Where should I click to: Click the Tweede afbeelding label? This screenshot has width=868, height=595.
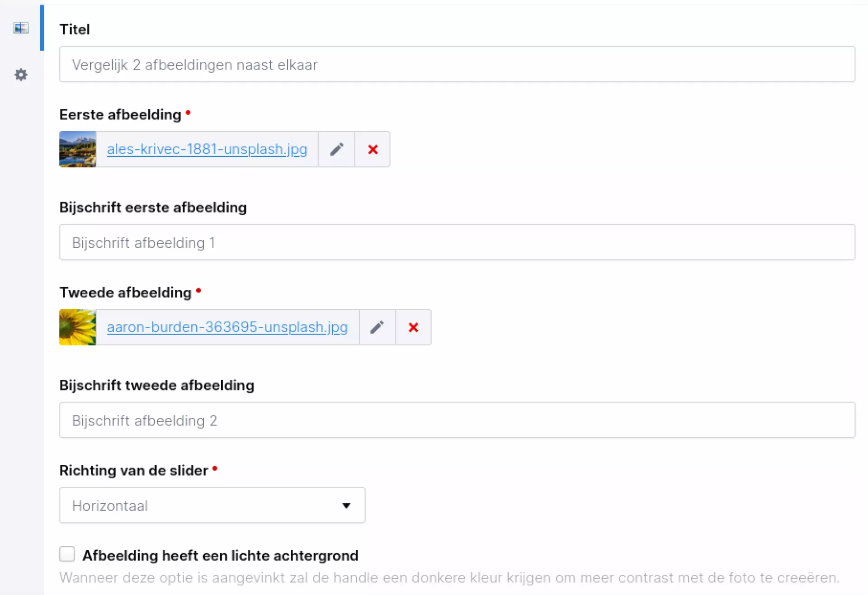(x=126, y=293)
